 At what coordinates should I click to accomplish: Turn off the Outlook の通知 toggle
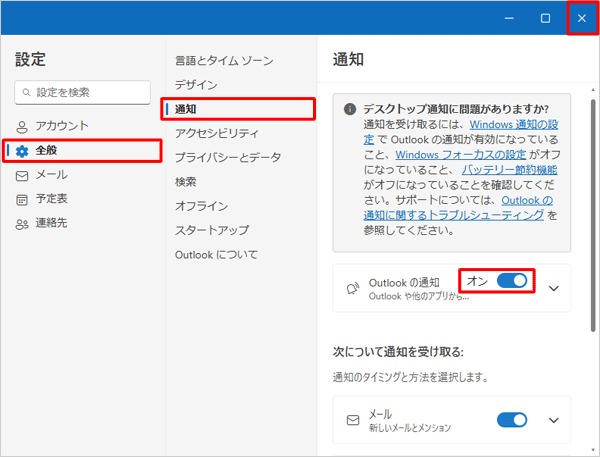(x=512, y=281)
